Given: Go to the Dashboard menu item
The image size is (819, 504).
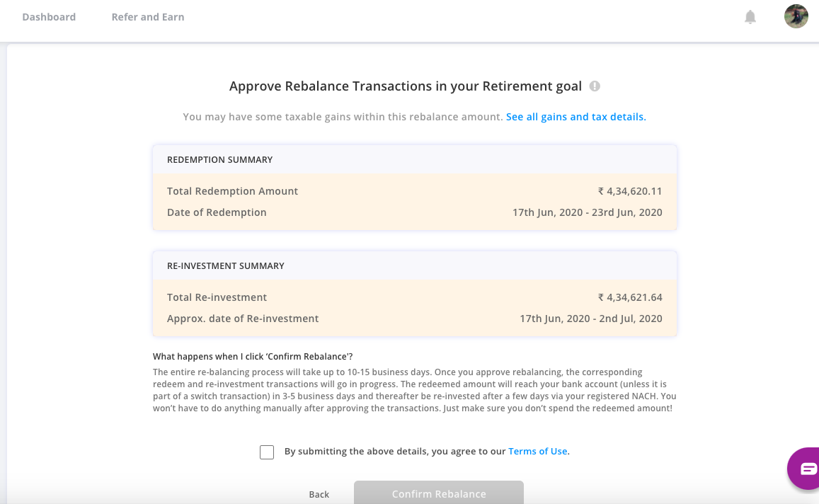Looking at the screenshot, I should coord(49,17).
